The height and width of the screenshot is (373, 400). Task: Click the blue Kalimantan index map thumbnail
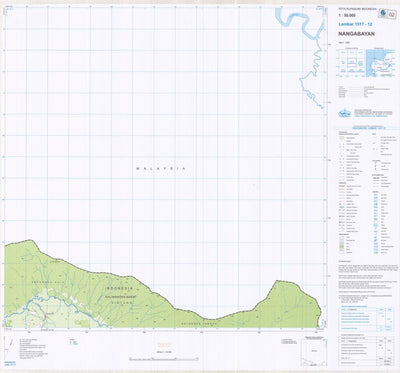tap(380, 63)
